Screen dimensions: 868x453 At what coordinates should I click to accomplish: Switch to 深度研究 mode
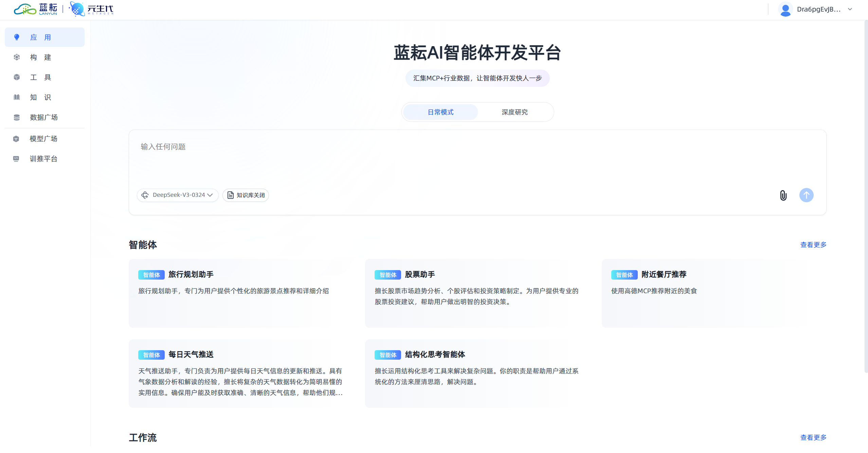[514, 112]
